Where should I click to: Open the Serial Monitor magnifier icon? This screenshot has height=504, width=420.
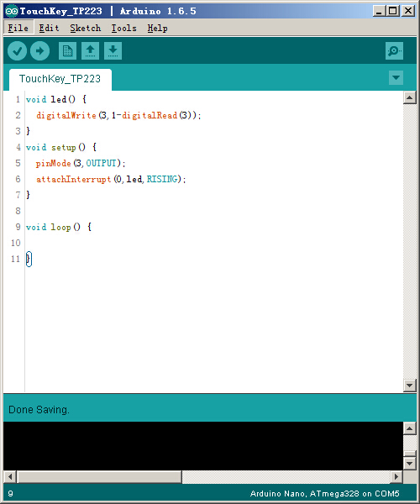click(394, 50)
